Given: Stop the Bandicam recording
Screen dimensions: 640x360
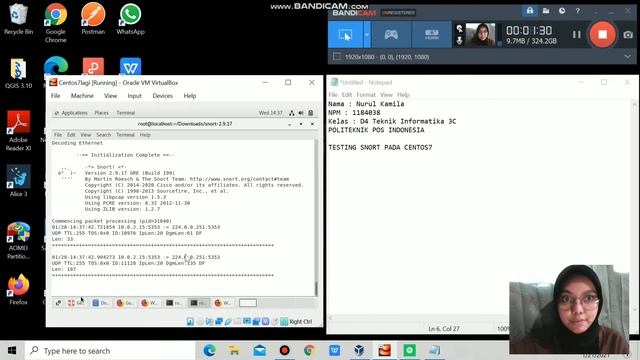Looking at the screenshot, I should pyautogui.click(x=602, y=35).
